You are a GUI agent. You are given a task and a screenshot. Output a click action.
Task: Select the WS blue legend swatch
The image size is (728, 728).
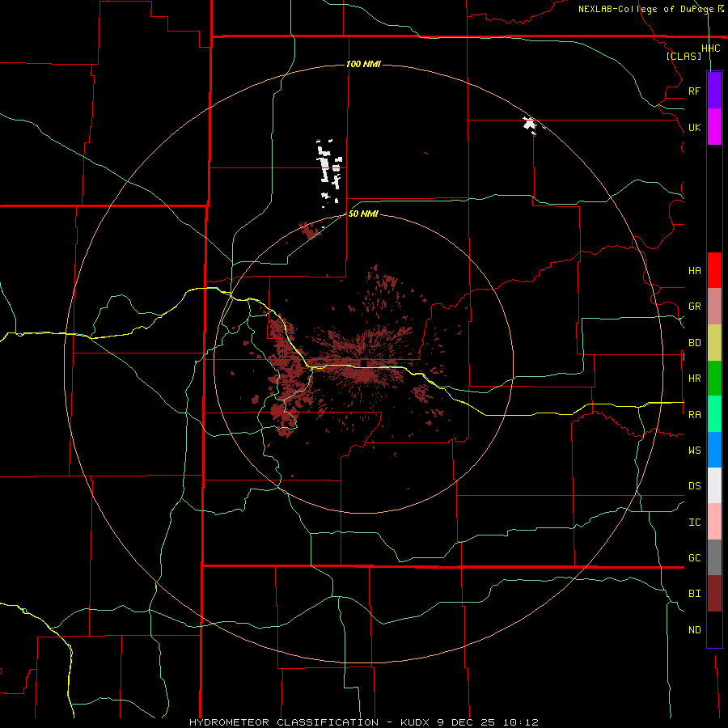click(x=714, y=450)
